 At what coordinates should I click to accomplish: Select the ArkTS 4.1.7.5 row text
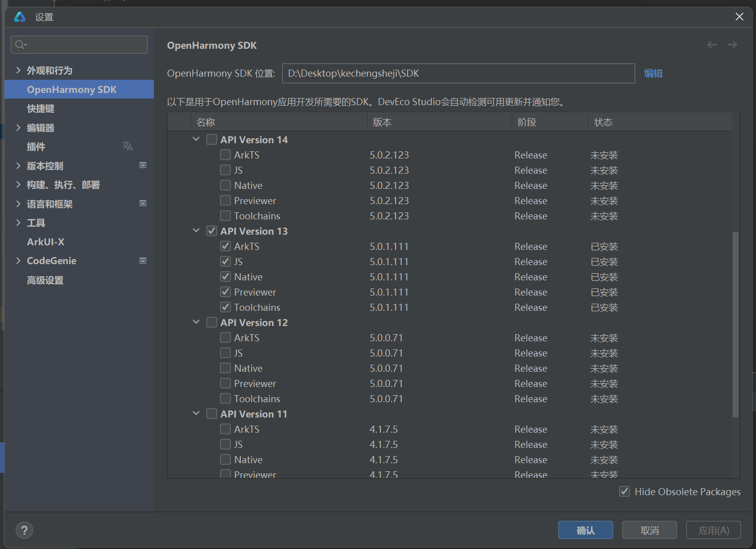(x=247, y=429)
